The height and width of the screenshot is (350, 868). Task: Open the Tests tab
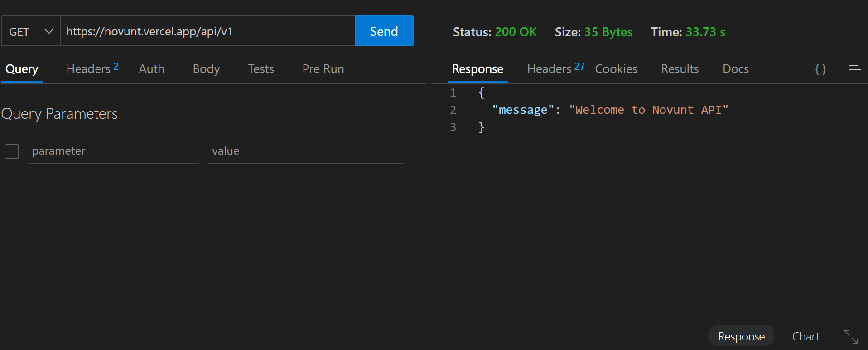click(261, 69)
